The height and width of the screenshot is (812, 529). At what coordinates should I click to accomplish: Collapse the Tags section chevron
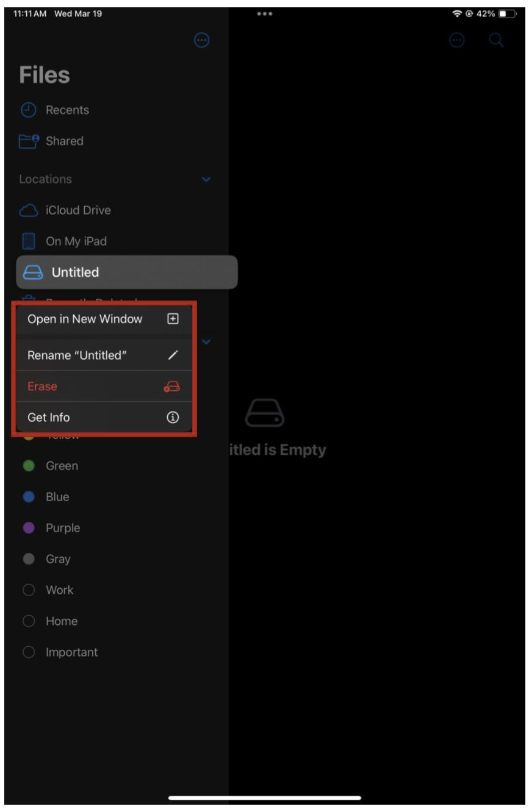pyautogui.click(x=206, y=341)
